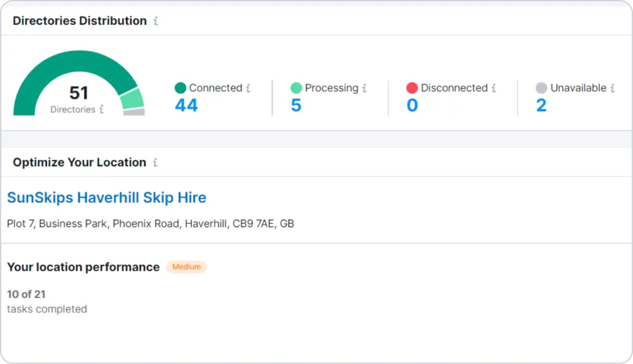Click info icon under the 51 Directories gauge

(x=101, y=109)
